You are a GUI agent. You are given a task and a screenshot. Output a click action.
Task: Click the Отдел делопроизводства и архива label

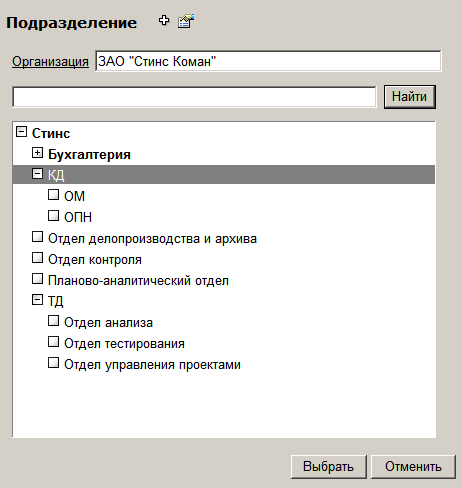[152, 239]
